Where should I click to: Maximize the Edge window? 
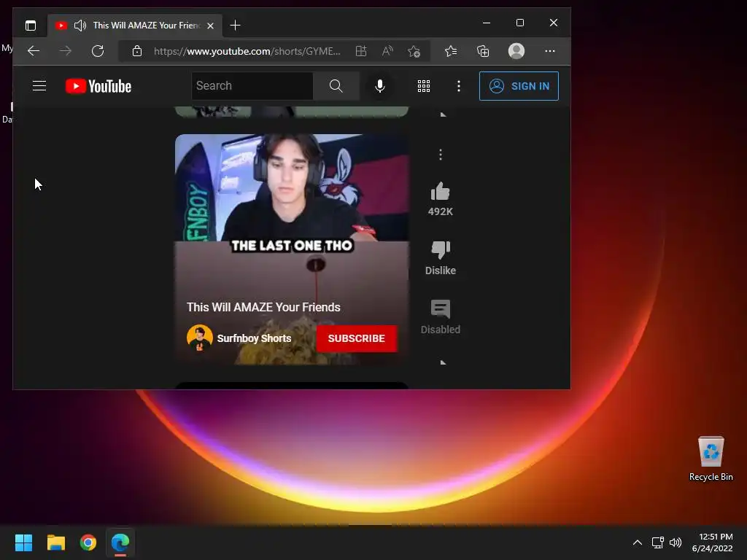click(520, 23)
